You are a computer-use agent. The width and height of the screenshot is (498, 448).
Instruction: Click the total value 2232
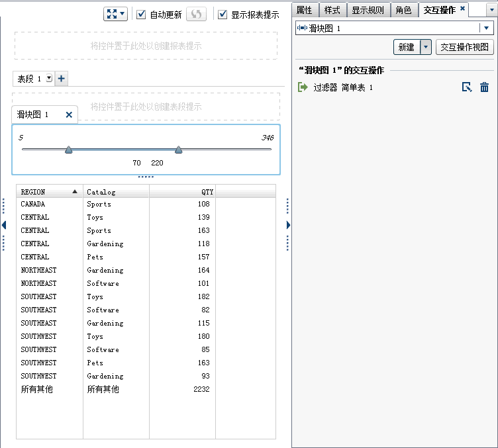pyautogui.click(x=202, y=389)
